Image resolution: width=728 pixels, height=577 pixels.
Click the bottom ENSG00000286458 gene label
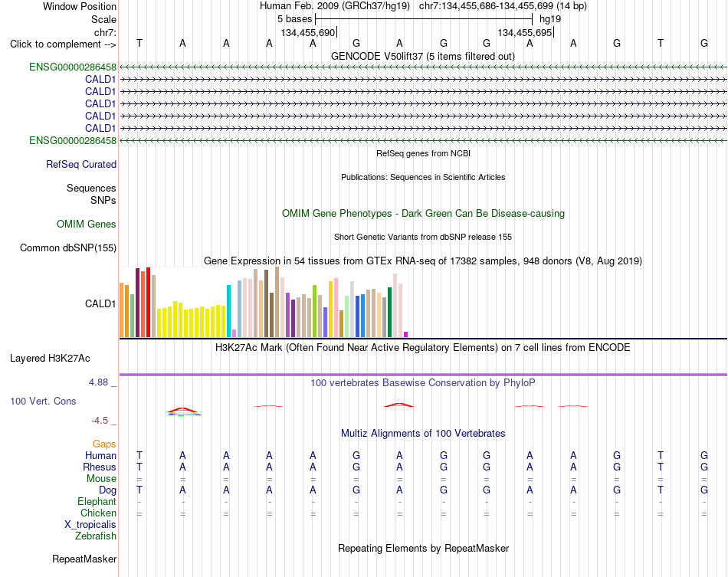(x=73, y=140)
